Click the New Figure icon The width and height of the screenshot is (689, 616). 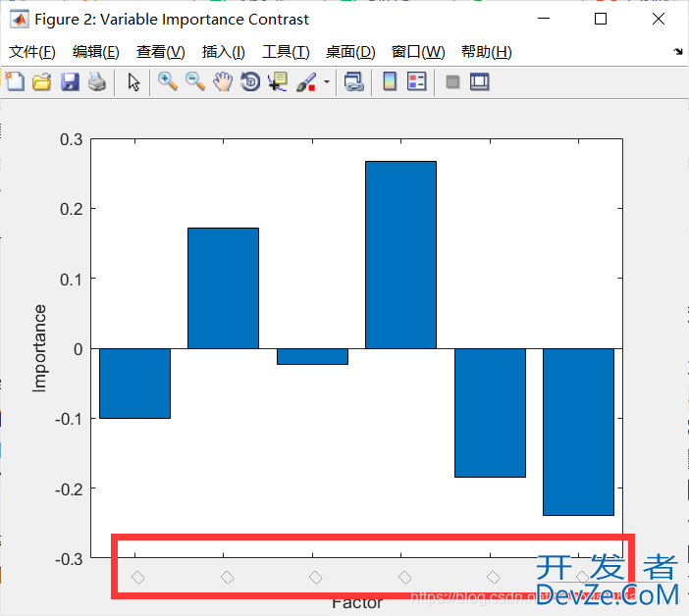[x=15, y=81]
